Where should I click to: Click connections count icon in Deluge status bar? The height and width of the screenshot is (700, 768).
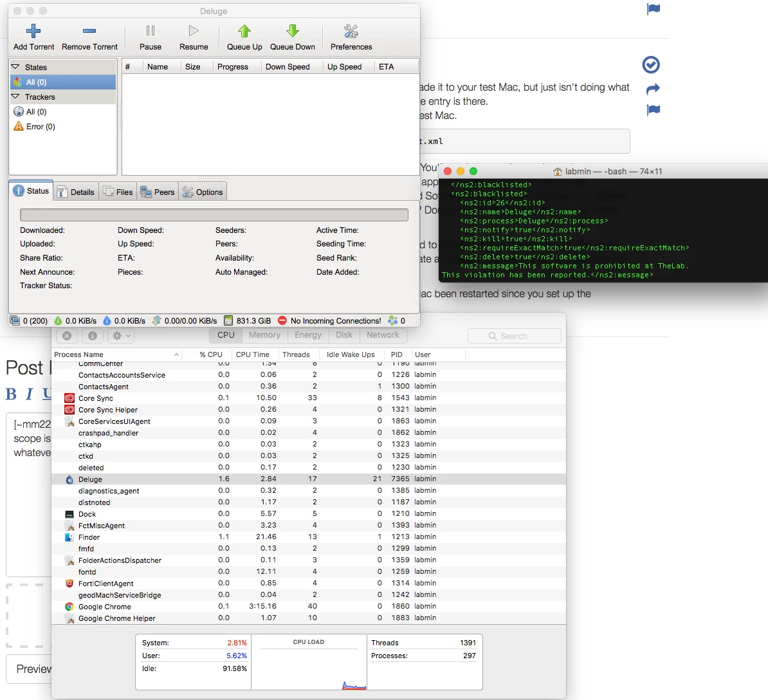click(x=15, y=321)
